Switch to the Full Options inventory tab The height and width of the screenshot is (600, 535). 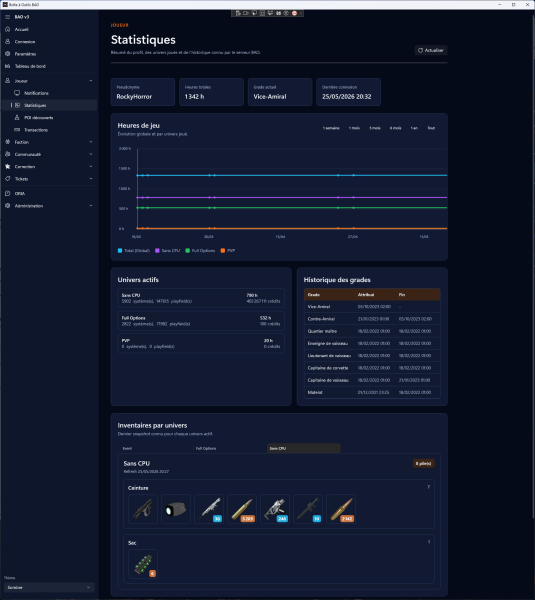click(x=206, y=448)
